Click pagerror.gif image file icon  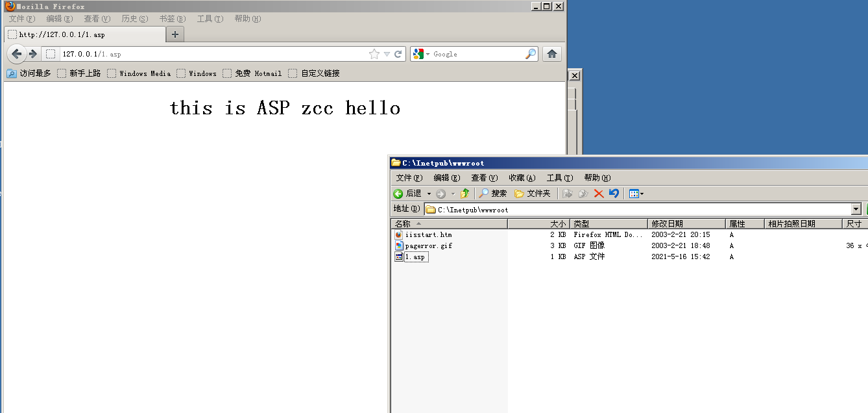coord(398,245)
